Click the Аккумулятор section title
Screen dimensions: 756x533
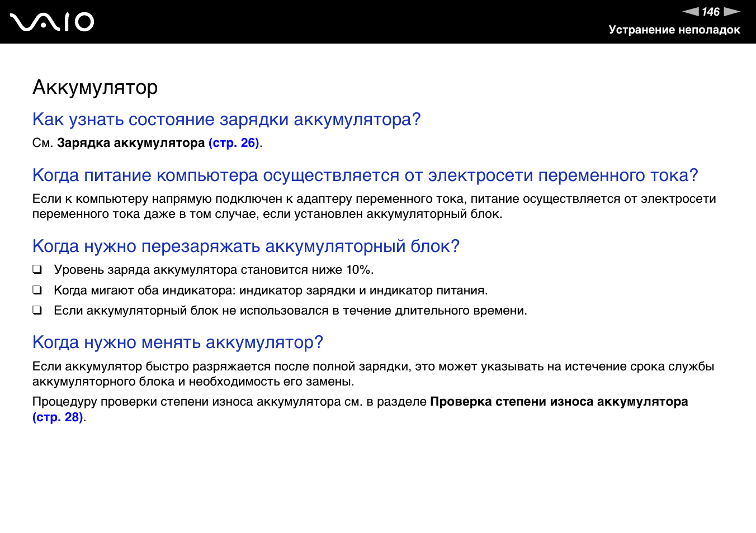click(95, 88)
